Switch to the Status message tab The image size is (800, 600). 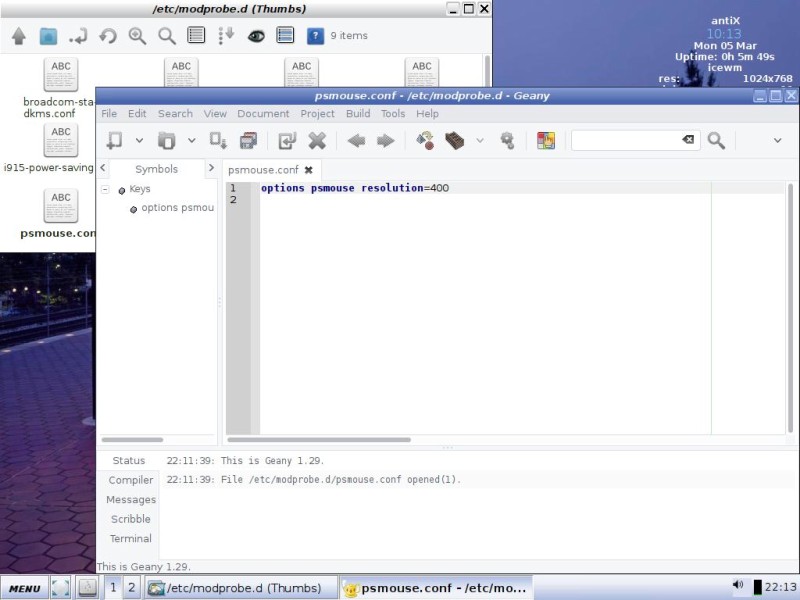click(x=129, y=461)
